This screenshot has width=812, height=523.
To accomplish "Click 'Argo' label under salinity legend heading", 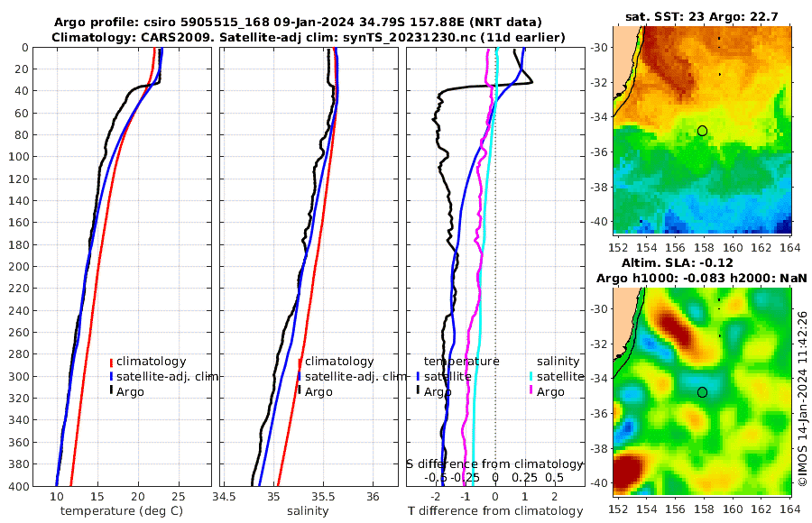I will (x=550, y=392).
